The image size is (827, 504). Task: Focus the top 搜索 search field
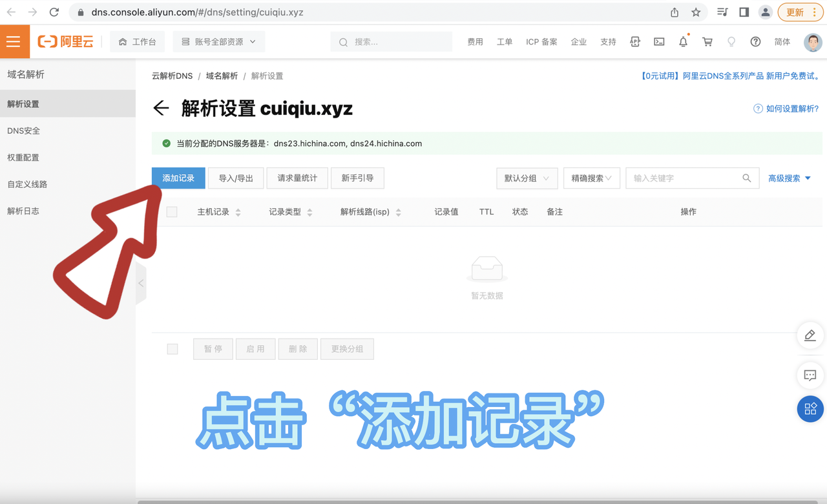(392, 41)
